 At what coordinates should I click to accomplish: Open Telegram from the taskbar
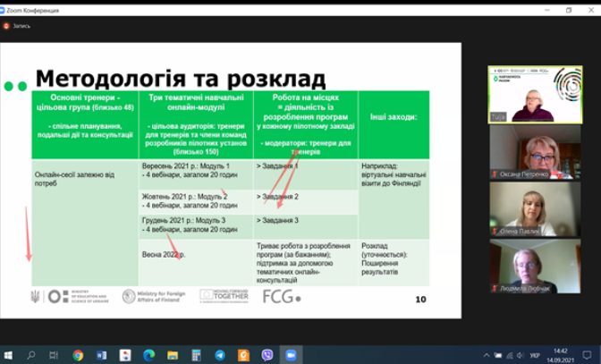pos(220,354)
